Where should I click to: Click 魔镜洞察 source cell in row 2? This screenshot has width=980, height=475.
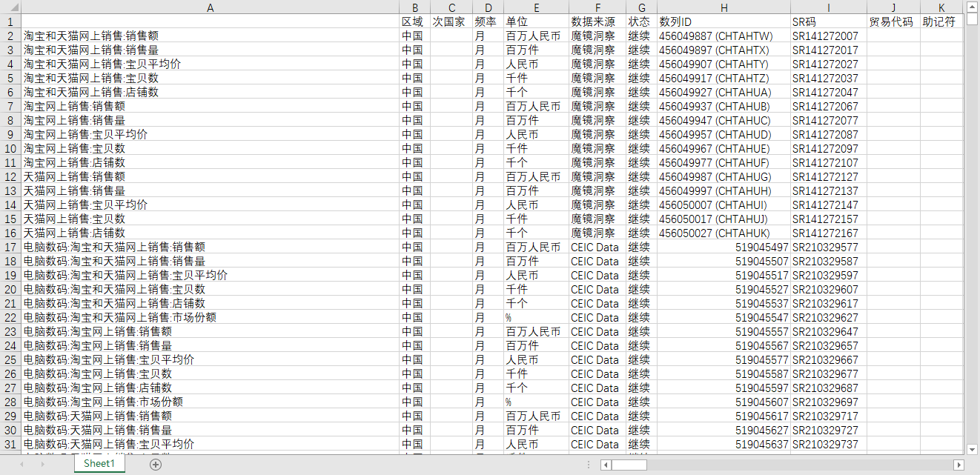pos(597,36)
